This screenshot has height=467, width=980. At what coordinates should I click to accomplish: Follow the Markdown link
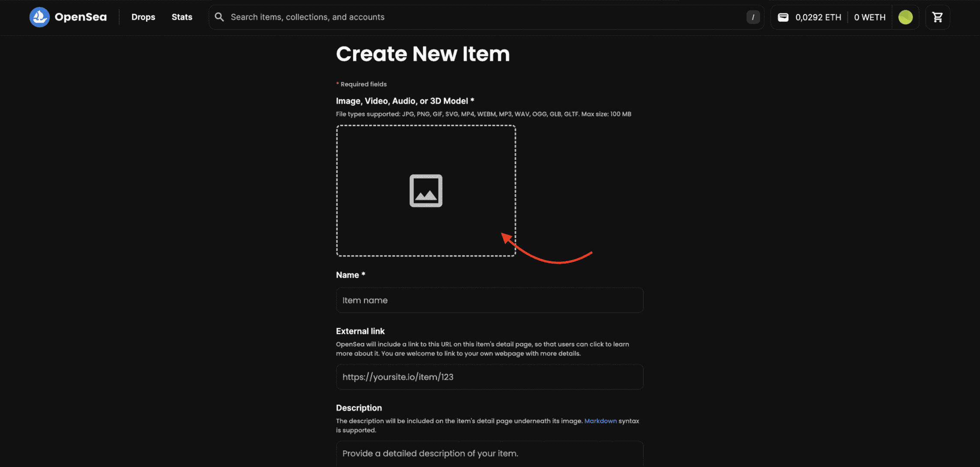tap(600, 421)
